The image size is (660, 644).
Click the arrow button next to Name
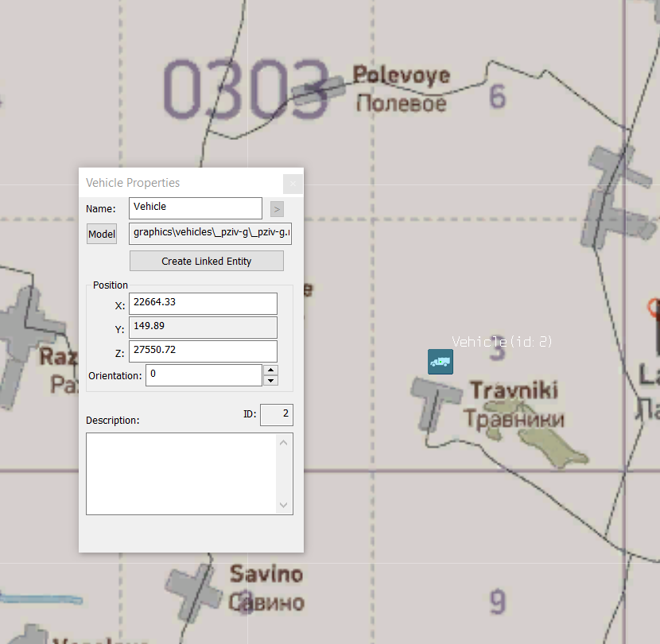(277, 209)
